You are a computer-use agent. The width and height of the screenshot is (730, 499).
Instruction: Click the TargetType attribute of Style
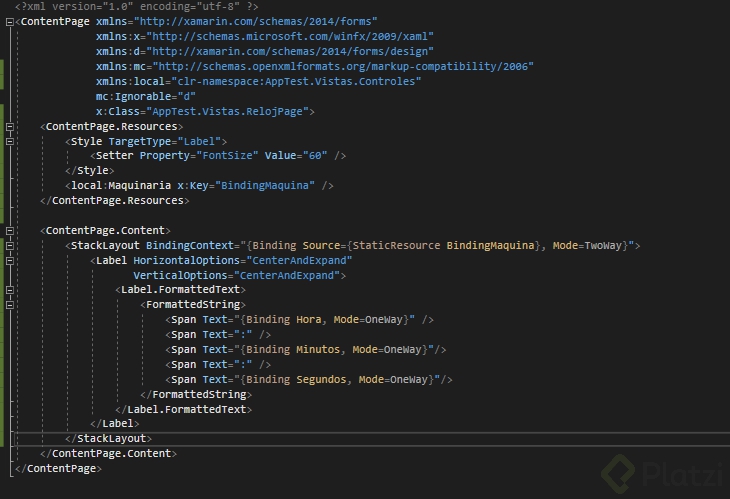(x=140, y=142)
